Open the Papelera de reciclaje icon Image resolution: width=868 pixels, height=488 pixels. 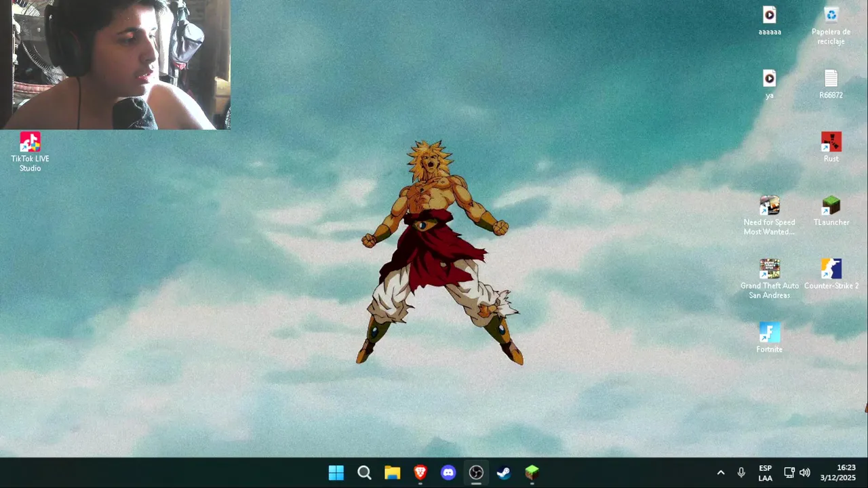[x=831, y=26]
